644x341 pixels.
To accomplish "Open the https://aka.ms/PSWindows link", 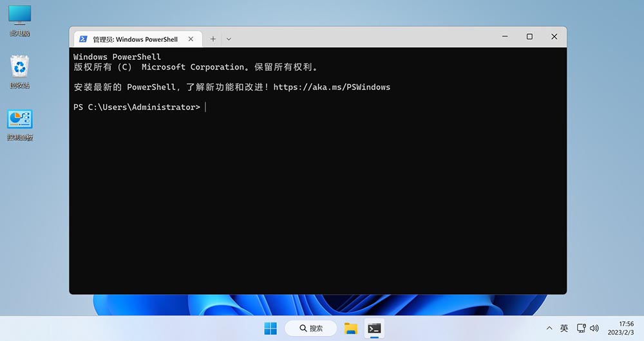I will (332, 87).
